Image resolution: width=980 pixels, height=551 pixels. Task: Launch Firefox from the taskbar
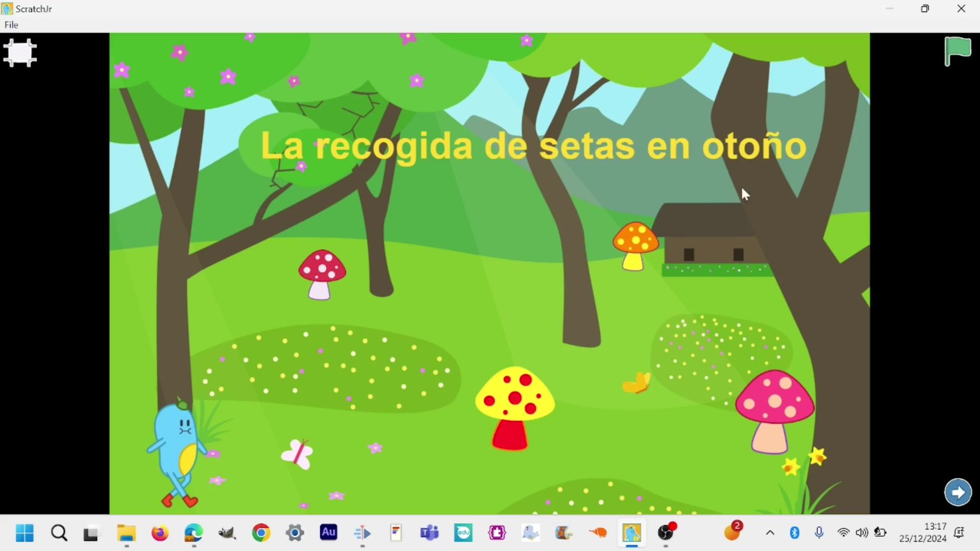coord(160,533)
